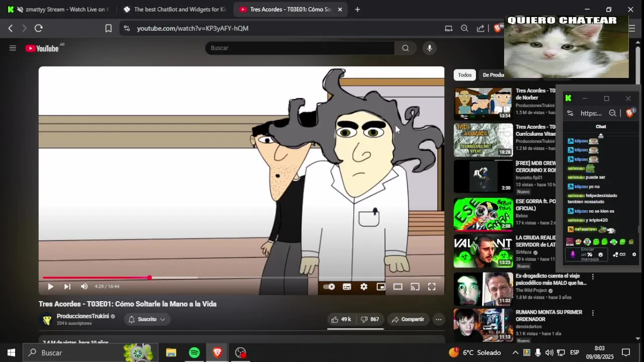644x362 pixels.
Task: Toggle the autoplay switch in player
Action: point(329,287)
